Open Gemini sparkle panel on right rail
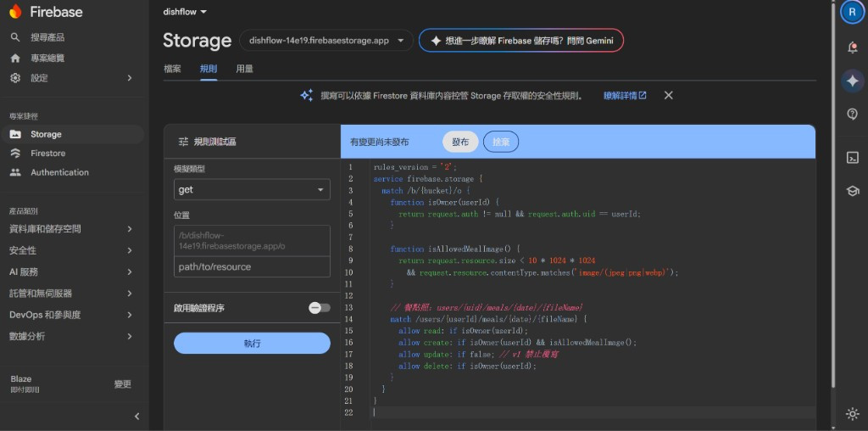The height and width of the screenshot is (431, 868). pos(853,81)
